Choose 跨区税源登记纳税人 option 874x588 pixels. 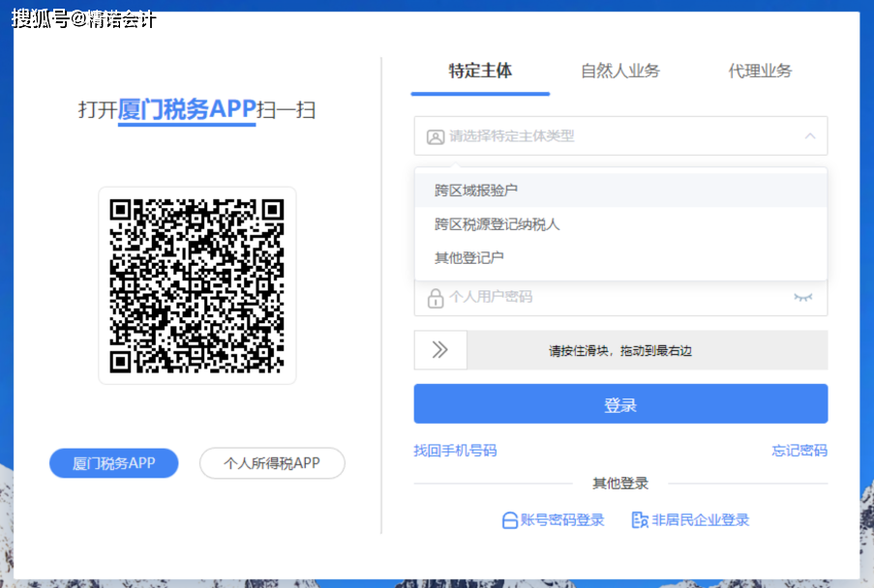point(620,224)
